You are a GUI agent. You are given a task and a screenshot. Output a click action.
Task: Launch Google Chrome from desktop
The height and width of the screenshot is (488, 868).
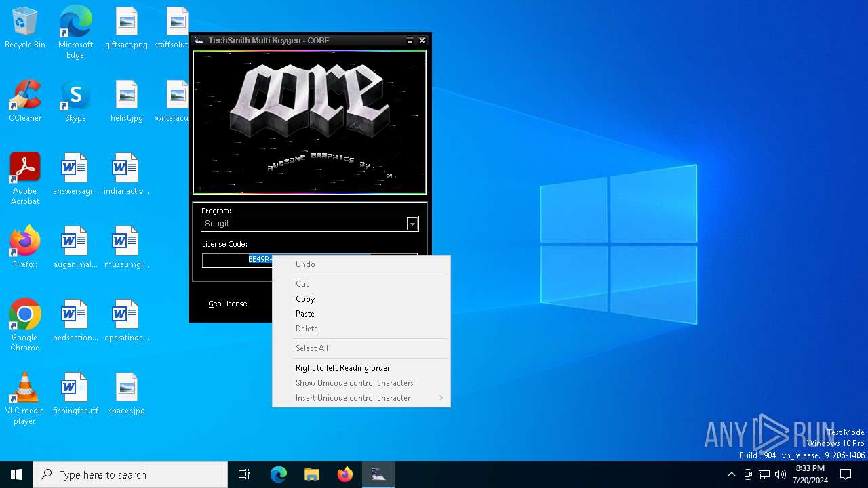(x=25, y=325)
